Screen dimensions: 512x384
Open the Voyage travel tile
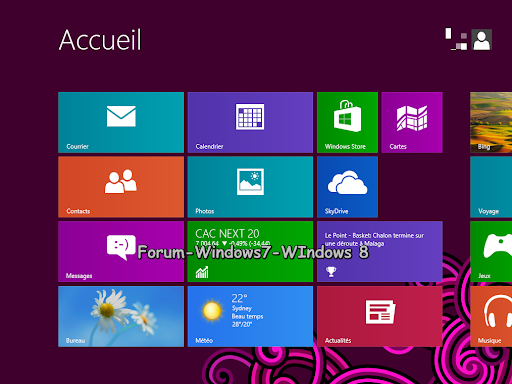point(491,187)
